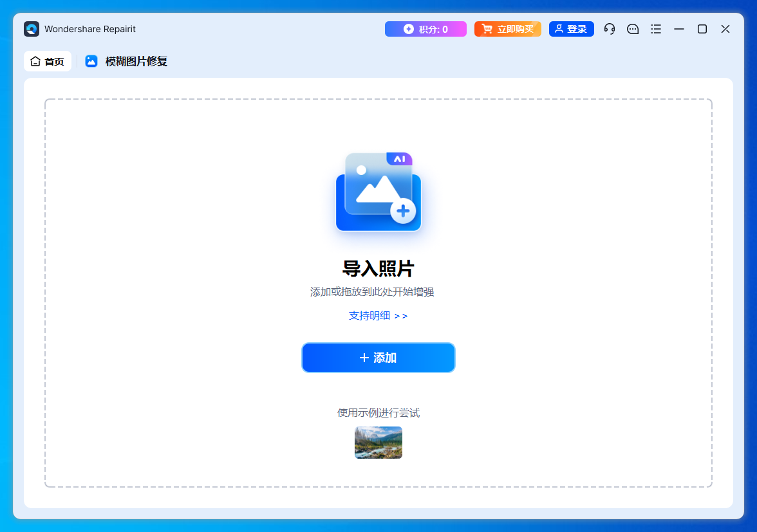Switch to the 首页 tab
Screen dimensions: 757x532
coord(48,61)
